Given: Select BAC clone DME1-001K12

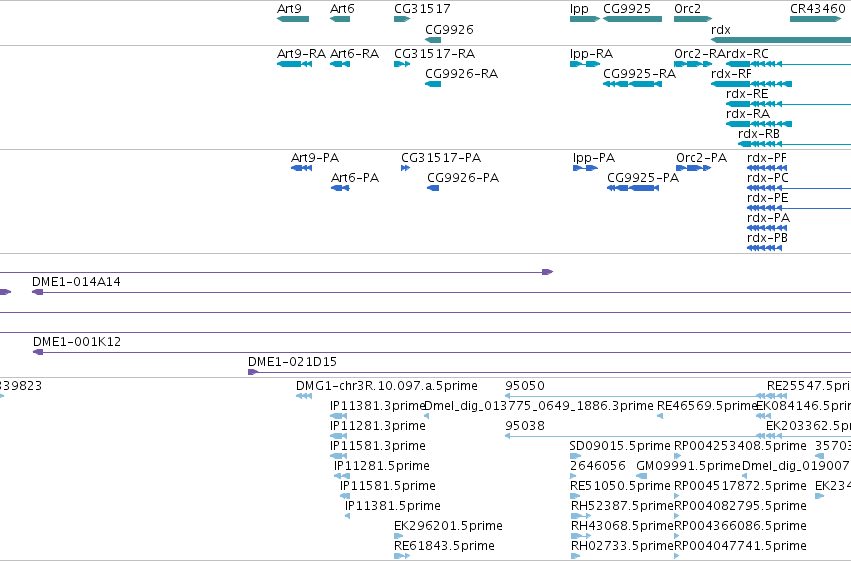Looking at the screenshot, I should click(442, 353).
